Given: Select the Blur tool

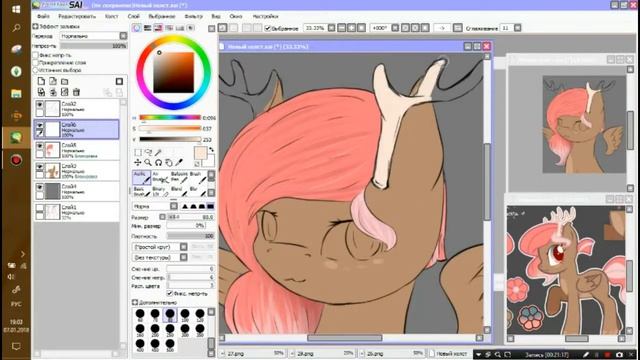Looking at the screenshot, I should 198,191.
